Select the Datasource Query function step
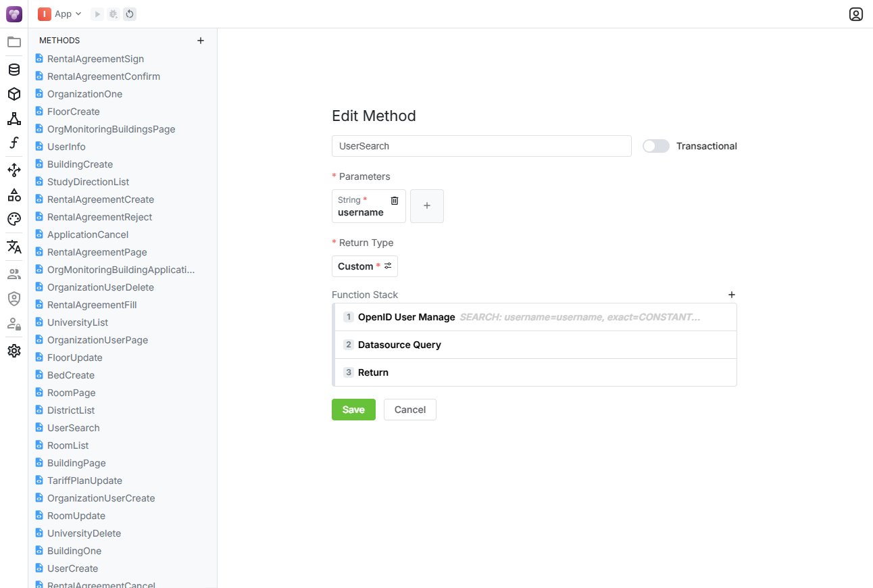The height and width of the screenshot is (588, 873). (399, 345)
